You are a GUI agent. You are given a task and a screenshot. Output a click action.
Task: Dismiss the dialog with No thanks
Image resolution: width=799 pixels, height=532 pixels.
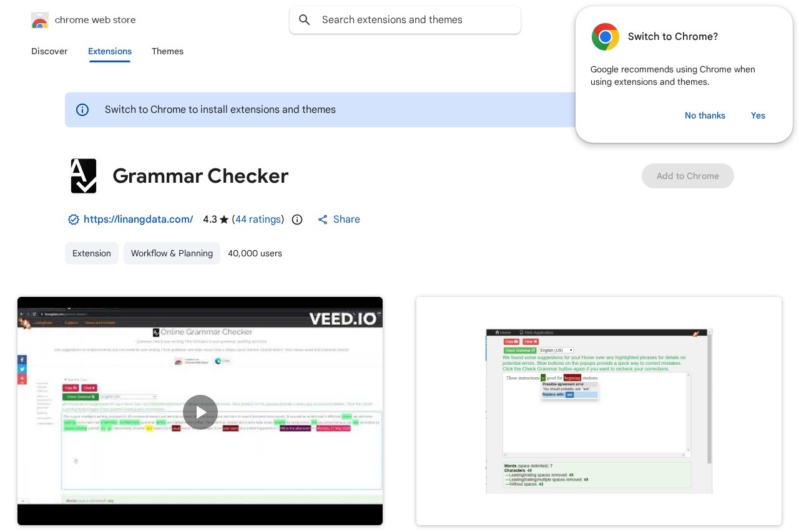705,115
